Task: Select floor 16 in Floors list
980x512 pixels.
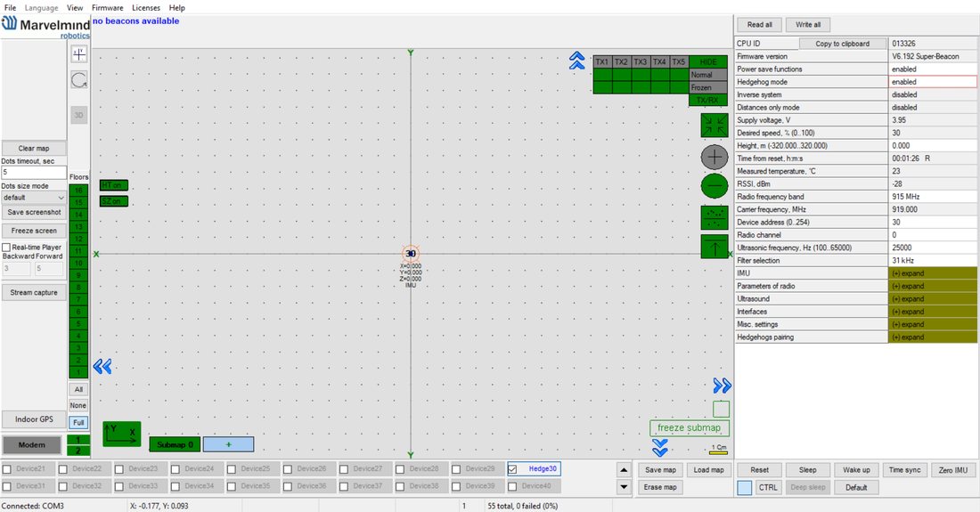Action: (x=78, y=191)
